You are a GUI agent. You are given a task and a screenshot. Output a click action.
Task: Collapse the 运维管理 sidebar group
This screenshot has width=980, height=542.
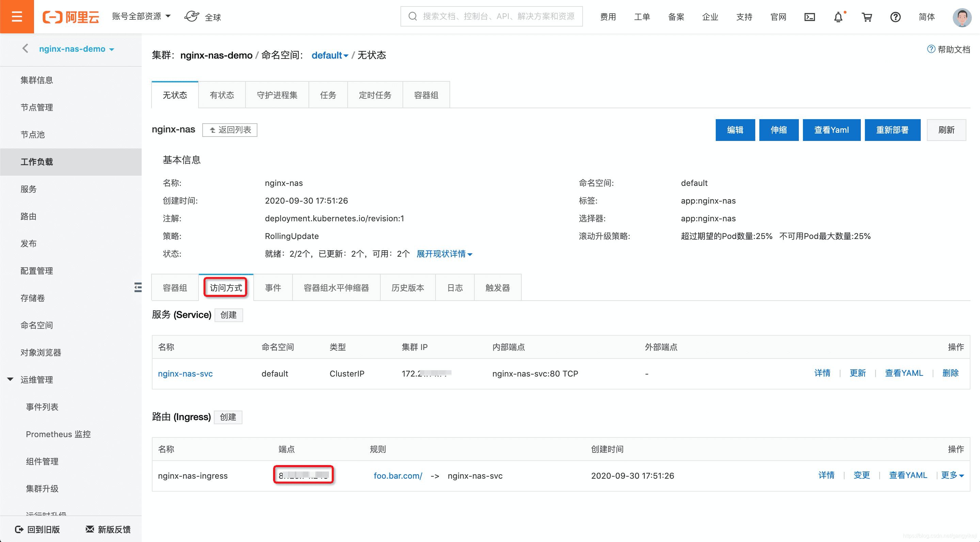click(x=10, y=379)
